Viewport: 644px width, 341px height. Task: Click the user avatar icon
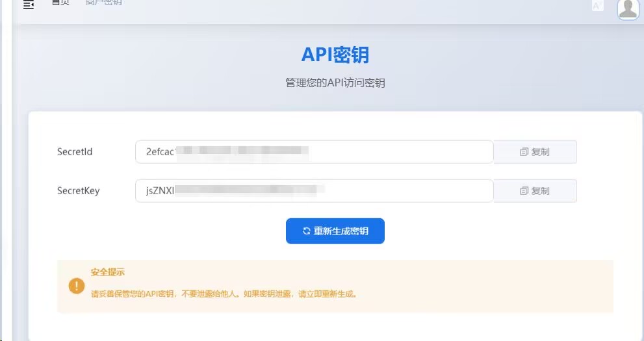click(628, 7)
